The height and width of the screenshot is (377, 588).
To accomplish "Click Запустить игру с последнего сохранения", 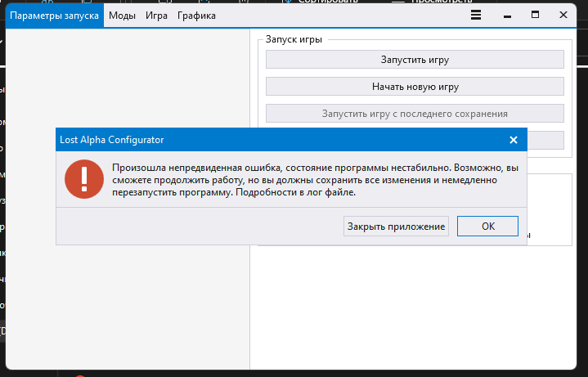I will pyautogui.click(x=415, y=114).
